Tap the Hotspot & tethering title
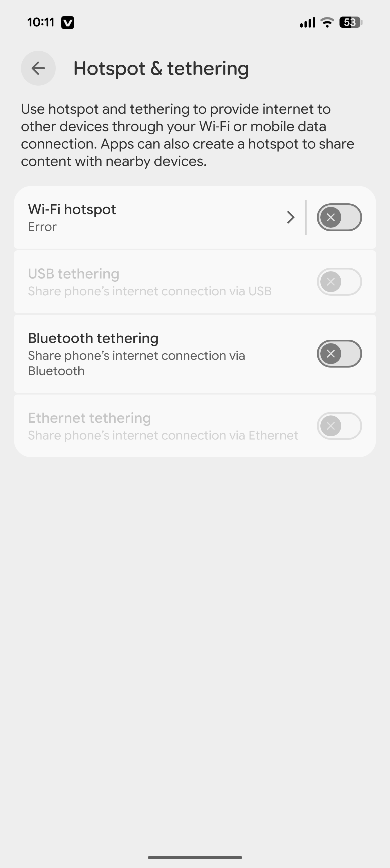Viewport: 390px width, 868px height. tap(161, 69)
